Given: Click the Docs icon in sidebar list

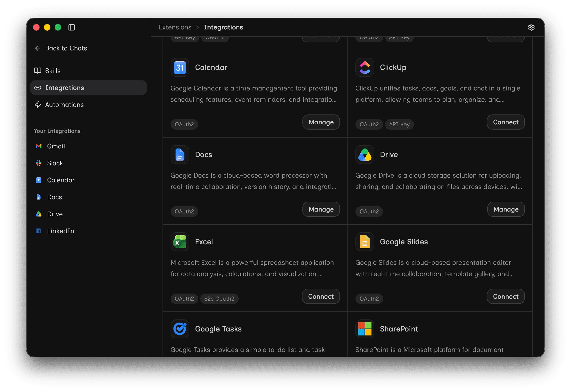Looking at the screenshot, I should pos(39,197).
